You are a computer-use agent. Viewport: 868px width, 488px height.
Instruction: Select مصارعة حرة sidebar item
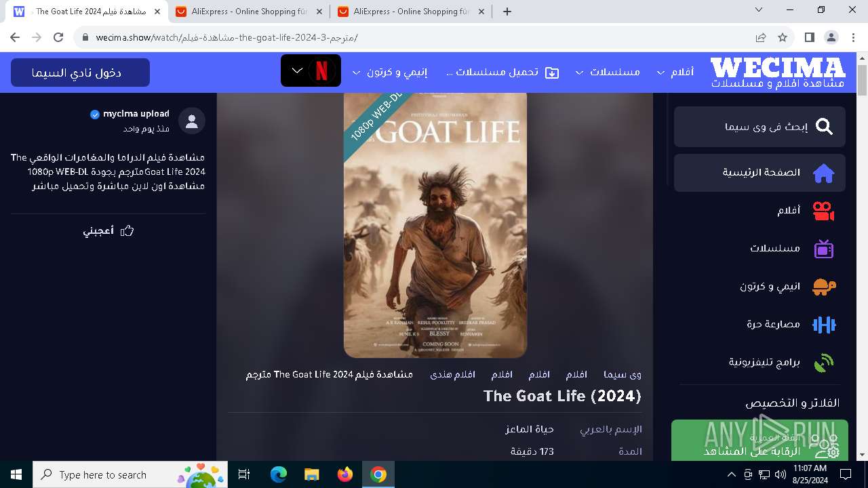[759, 325]
